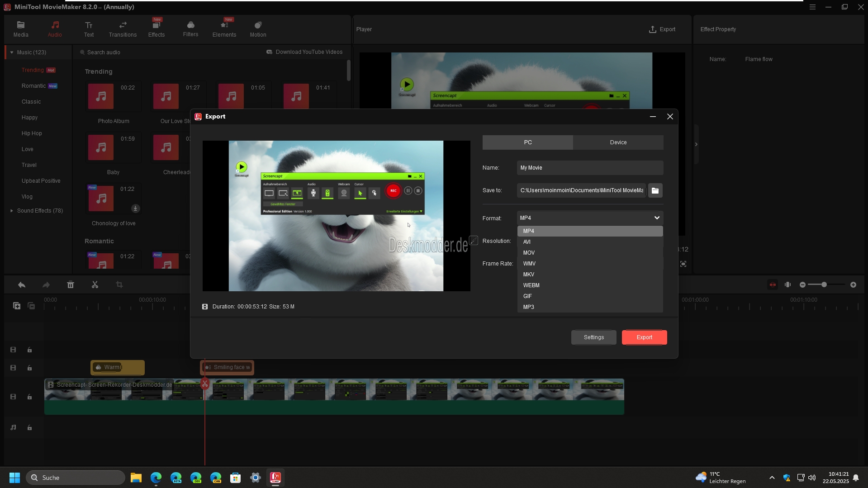The height and width of the screenshot is (488, 868).
Task: Click the zoom out minus icon
Action: click(802, 285)
